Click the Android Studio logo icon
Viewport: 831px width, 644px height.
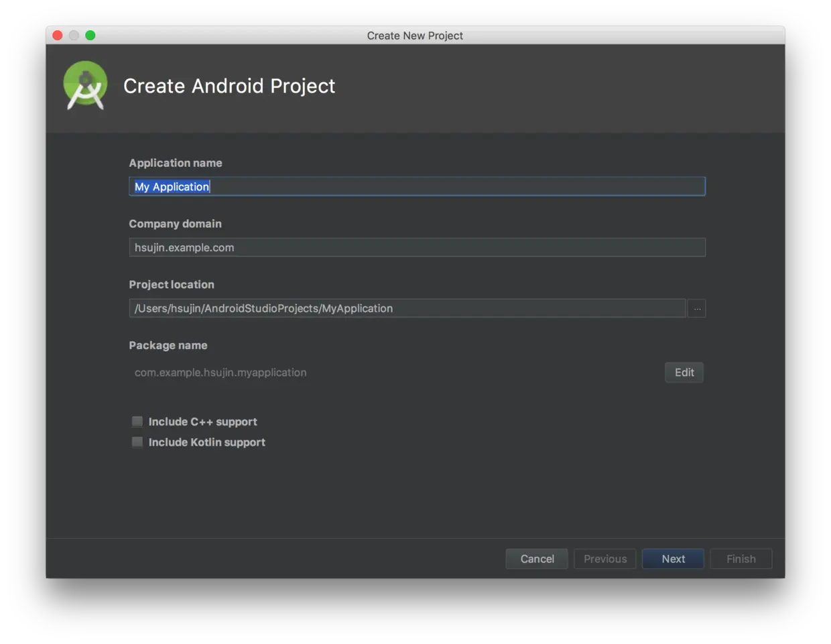click(85, 85)
